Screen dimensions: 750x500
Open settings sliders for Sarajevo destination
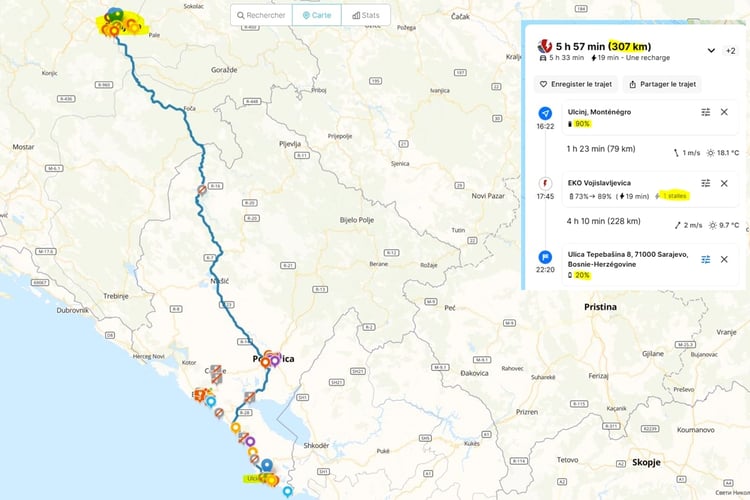[x=705, y=259]
